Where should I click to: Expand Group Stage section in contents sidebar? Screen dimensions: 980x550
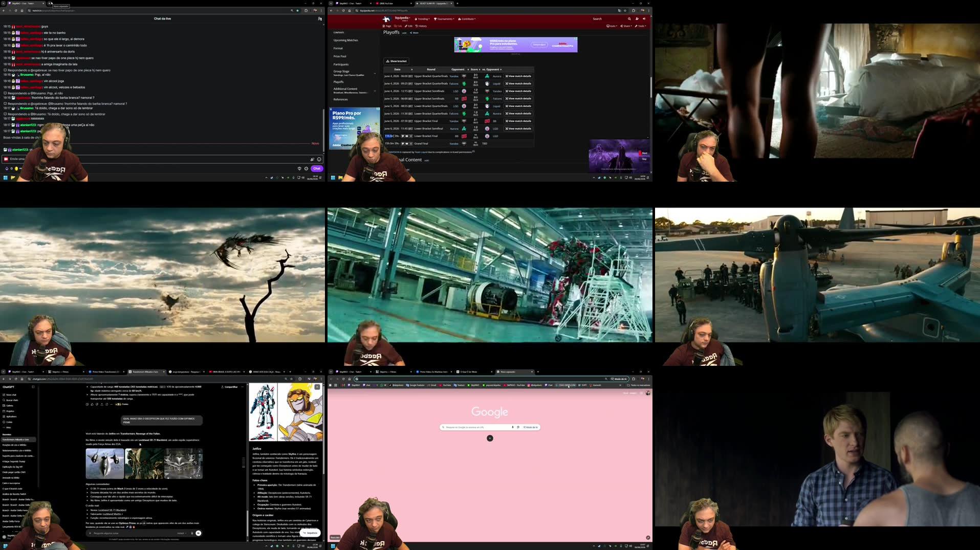tap(375, 73)
